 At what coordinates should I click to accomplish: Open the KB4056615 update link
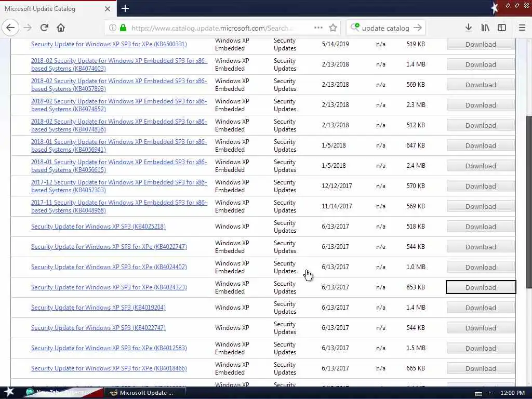(119, 166)
